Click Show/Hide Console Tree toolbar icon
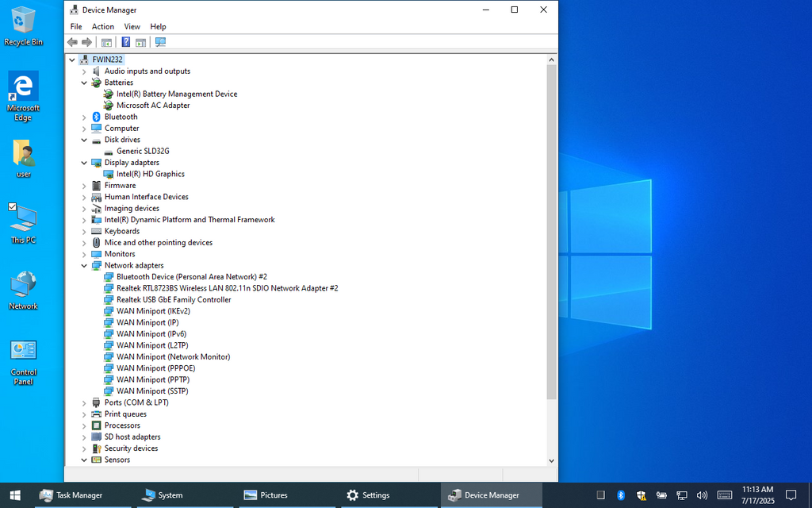 point(106,42)
